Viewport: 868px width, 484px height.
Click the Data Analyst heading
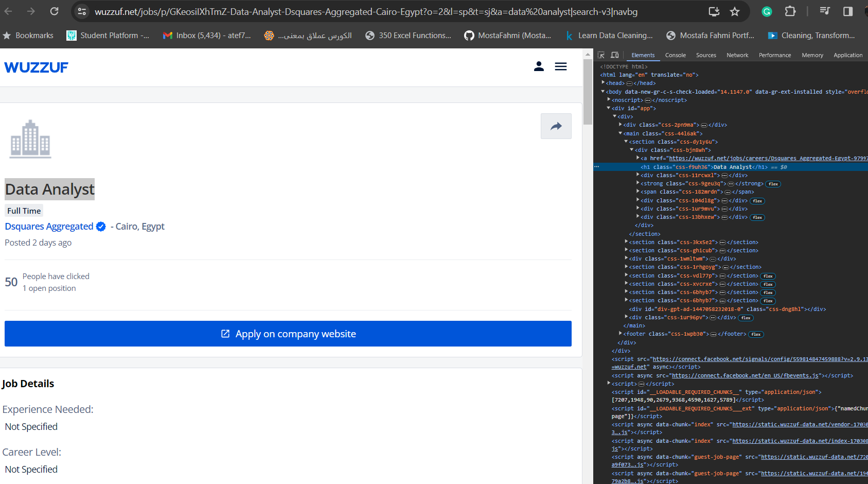pos(50,189)
